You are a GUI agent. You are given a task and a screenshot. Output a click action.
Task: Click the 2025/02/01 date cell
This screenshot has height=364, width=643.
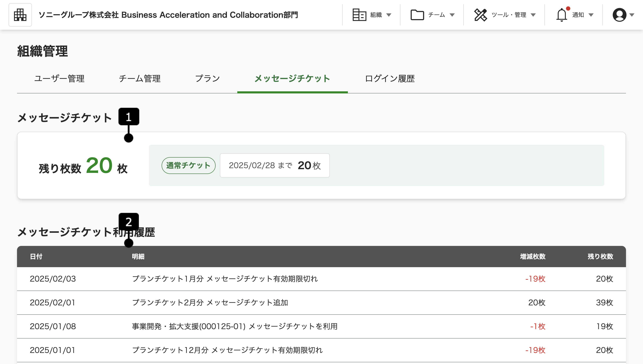(x=53, y=302)
